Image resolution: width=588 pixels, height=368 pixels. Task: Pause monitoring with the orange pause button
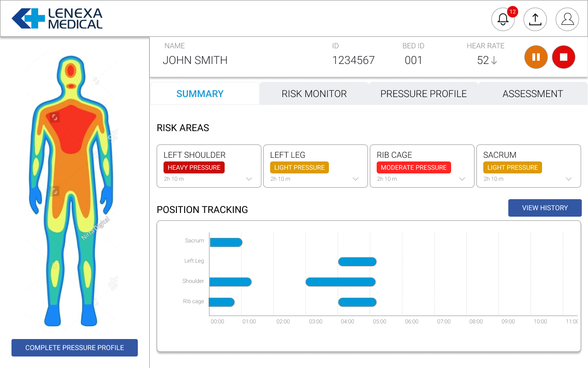point(536,57)
